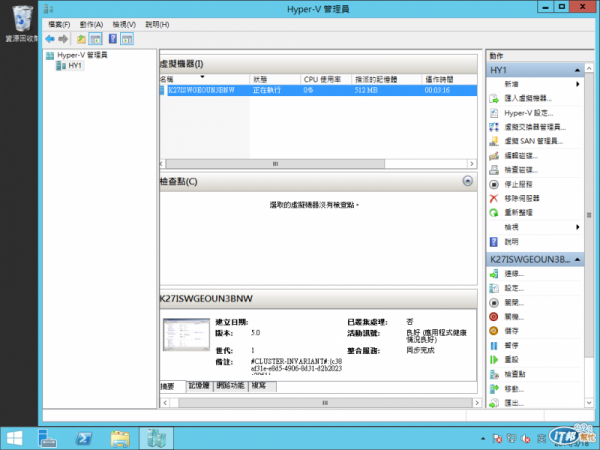
Task: Click 說明 (Help) in HY1 actions
Action: pyautogui.click(x=511, y=242)
